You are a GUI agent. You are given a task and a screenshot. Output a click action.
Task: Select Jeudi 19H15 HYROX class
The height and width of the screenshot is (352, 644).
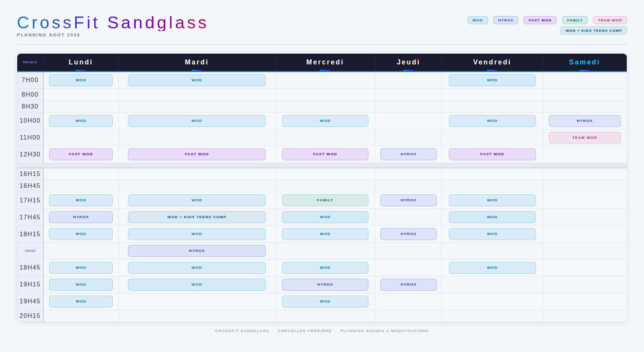tap(408, 285)
